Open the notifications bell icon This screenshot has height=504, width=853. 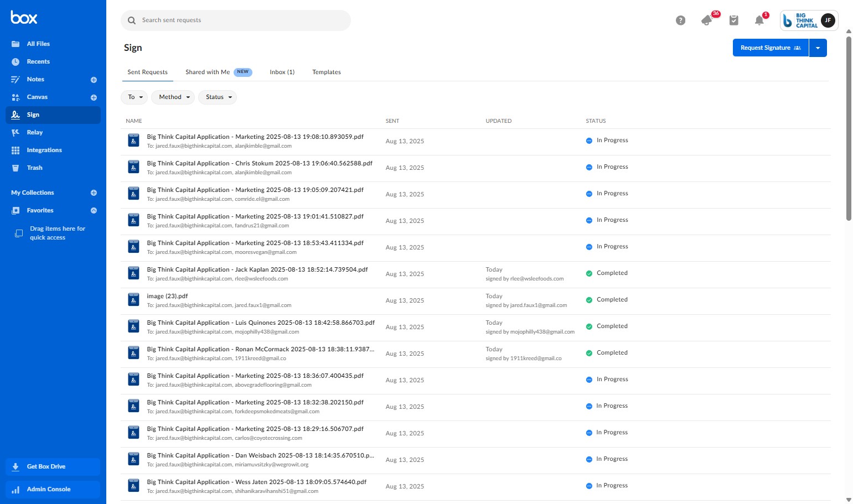759,20
